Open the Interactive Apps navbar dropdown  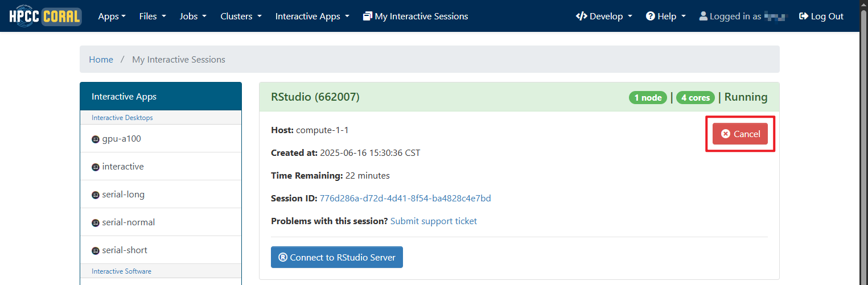pyautogui.click(x=312, y=16)
